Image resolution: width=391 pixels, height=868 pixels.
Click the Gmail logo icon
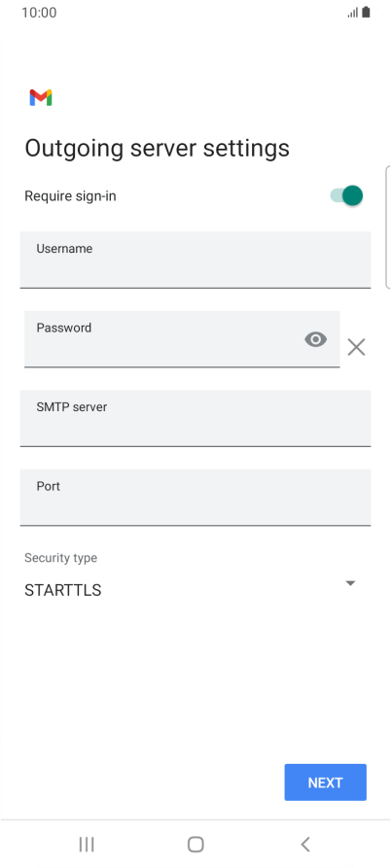[x=41, y=97]
